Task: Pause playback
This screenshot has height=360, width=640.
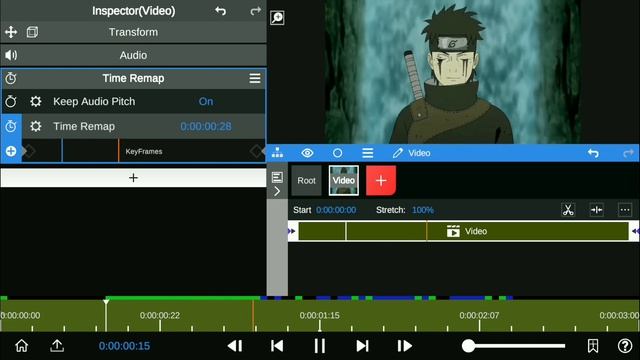Action: 320,346
